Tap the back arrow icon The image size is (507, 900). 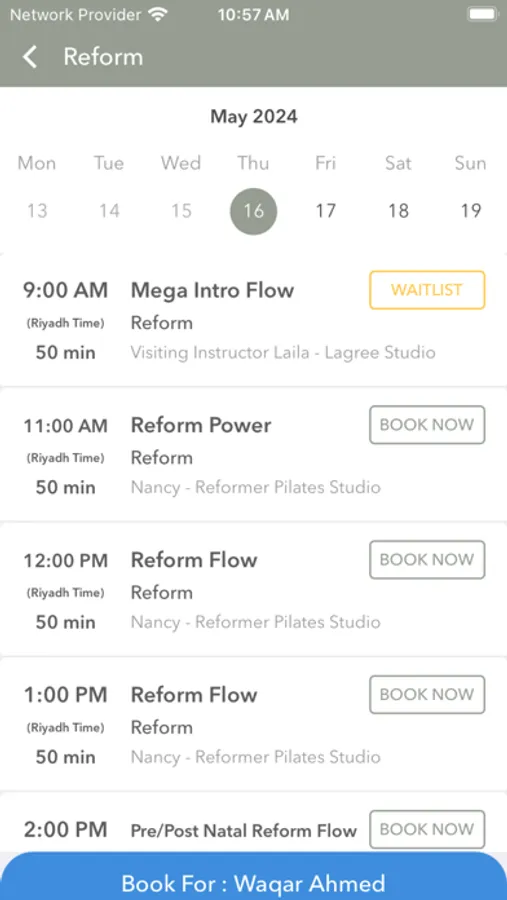[29, 57]
